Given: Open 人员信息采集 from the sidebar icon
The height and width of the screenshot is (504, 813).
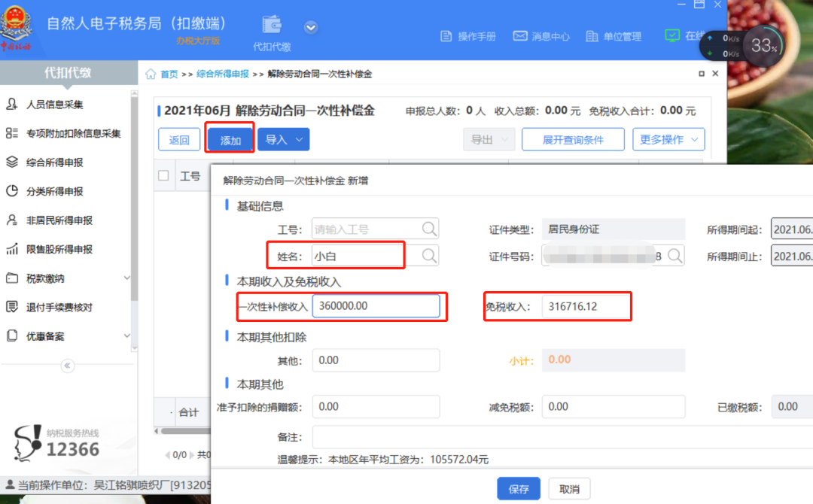Looking at the screenshot, I should tap(11, 105).
